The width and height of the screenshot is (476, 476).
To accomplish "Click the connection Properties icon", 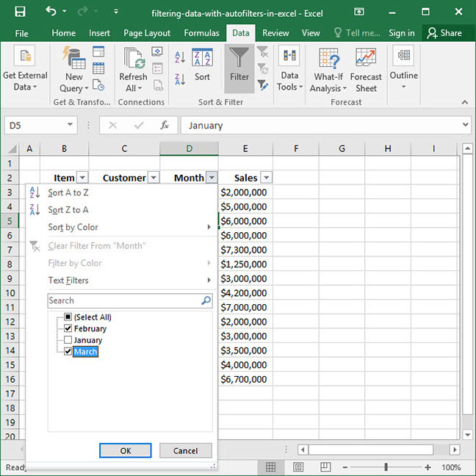I will click(157, 68).
